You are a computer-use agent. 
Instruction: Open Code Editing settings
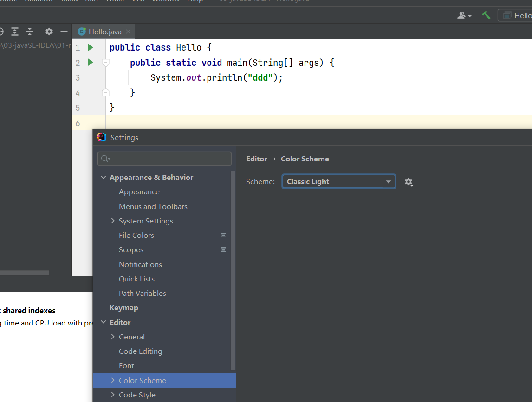click(x=141, y=351)
